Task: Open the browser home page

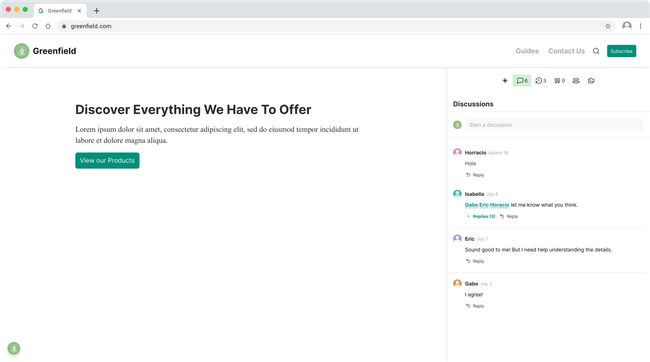Action: 48,26
